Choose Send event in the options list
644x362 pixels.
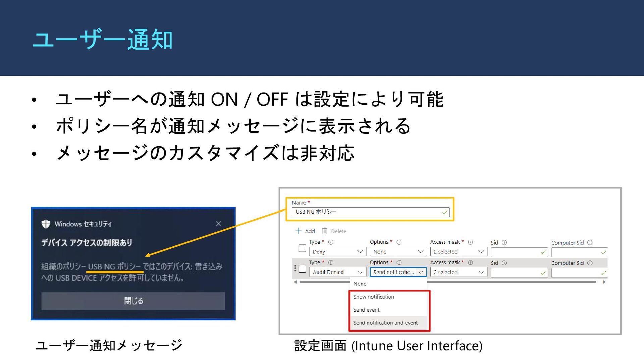389,310
